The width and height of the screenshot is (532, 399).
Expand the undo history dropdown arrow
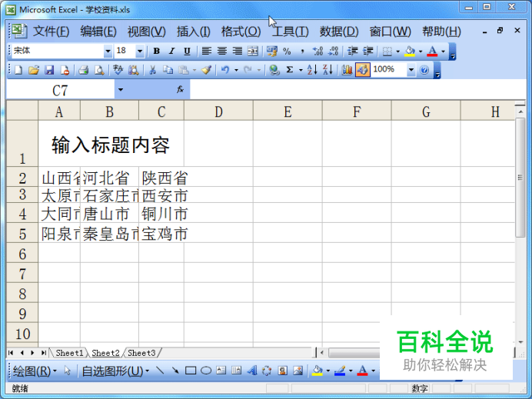(237, 70)
